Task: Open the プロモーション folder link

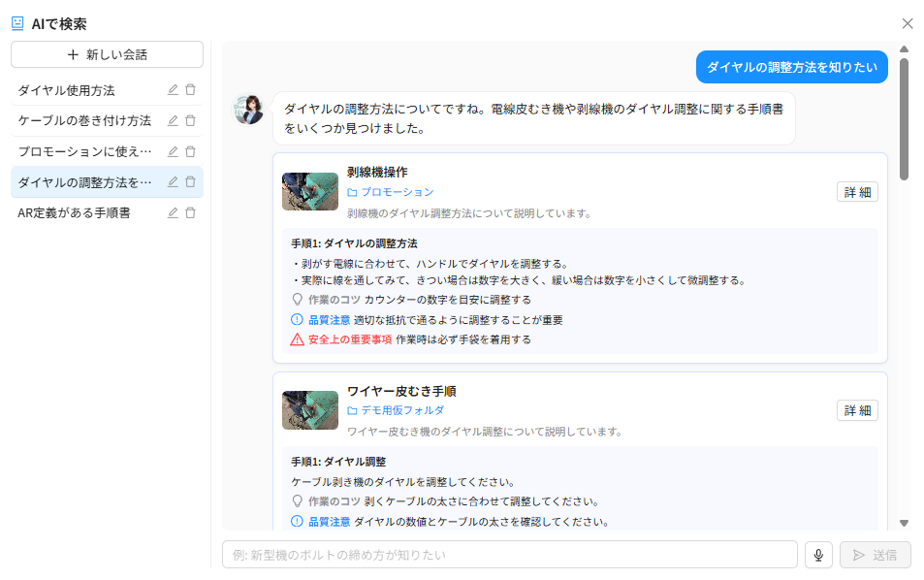Action: point(398,192)
